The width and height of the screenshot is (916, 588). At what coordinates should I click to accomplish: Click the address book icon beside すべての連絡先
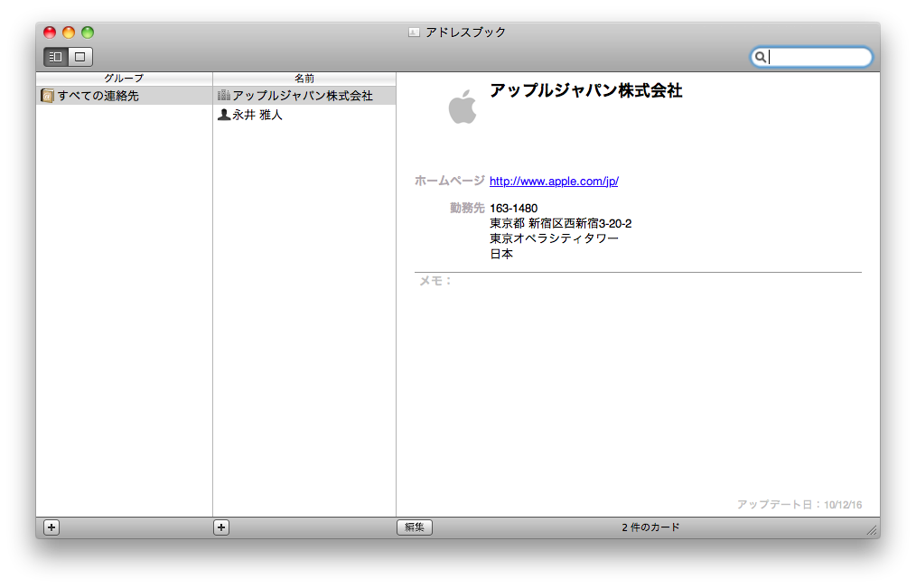click(x=47, y=96)
